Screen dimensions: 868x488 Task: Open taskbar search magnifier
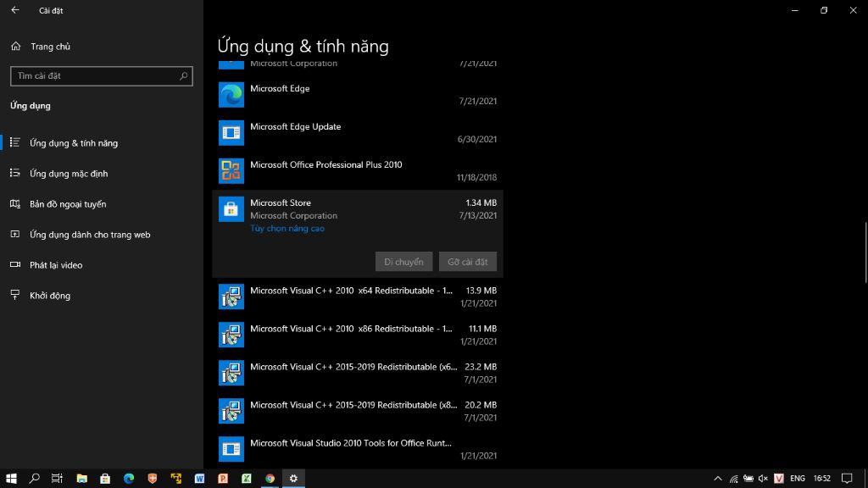tap(34, 478)
